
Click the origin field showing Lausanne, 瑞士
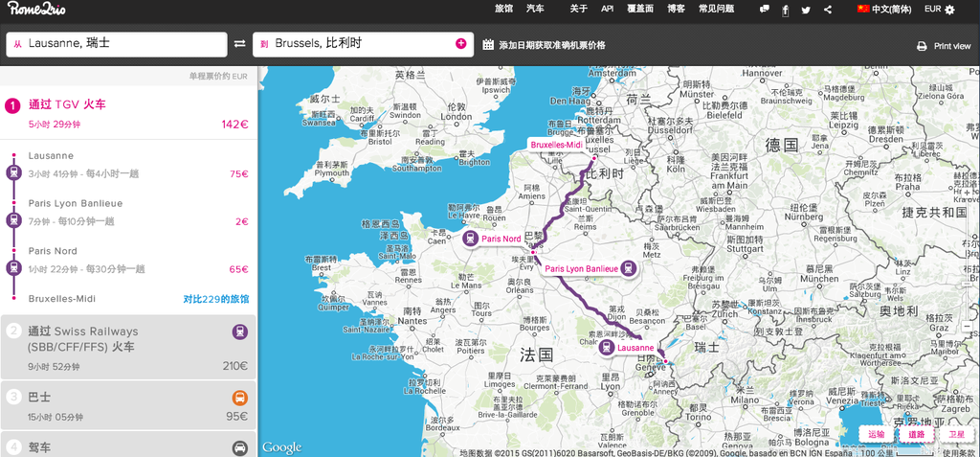pos(116,44)
